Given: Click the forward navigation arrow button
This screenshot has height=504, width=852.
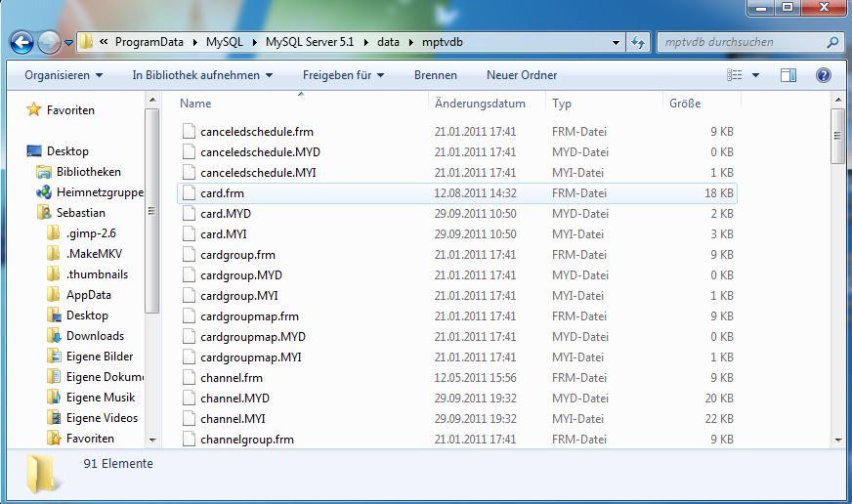Looking at the screenshot, I should coord(49,42).
